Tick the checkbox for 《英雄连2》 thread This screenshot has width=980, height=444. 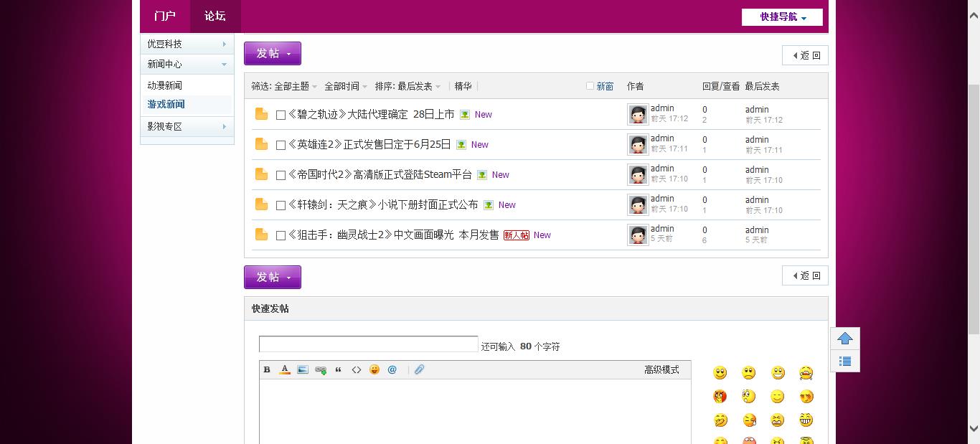click(x=281, y=145)
